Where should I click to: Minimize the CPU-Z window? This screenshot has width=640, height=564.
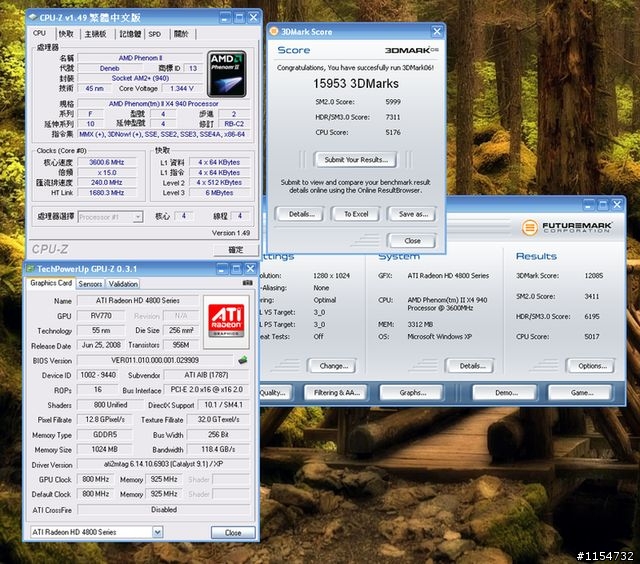pyautogui.click(x=225, y=18)
